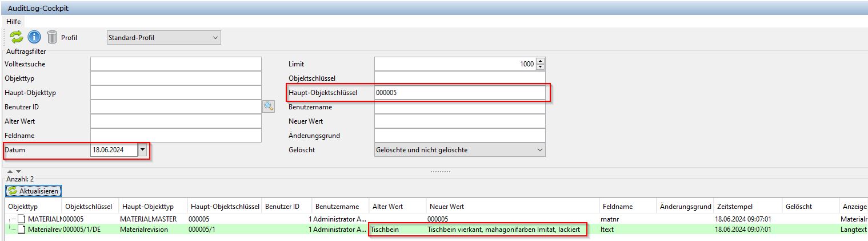The width and height of the screenshot is (868, 241).
Task: Open the blue info icon
Action: click(34, 37)
